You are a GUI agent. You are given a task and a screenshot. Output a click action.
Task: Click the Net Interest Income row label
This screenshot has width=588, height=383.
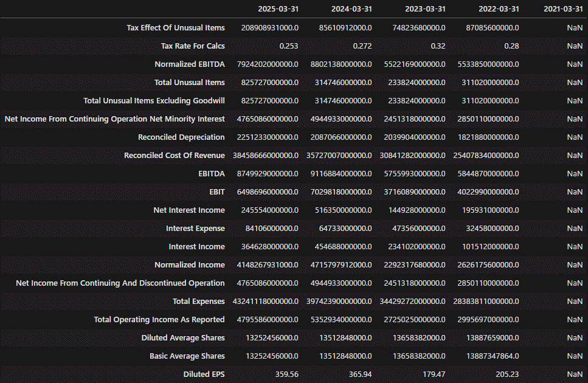189,210
